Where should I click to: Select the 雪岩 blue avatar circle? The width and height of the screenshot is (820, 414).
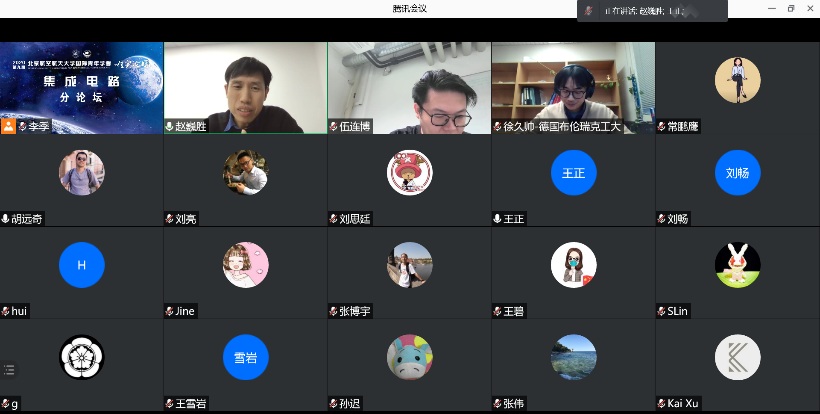(246, 357)
